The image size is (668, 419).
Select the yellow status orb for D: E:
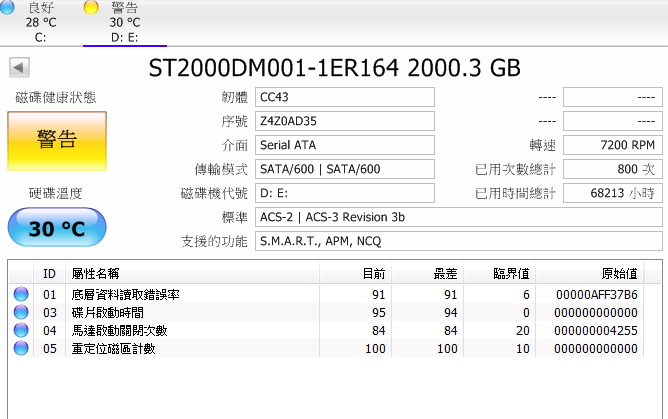[91, 7]
